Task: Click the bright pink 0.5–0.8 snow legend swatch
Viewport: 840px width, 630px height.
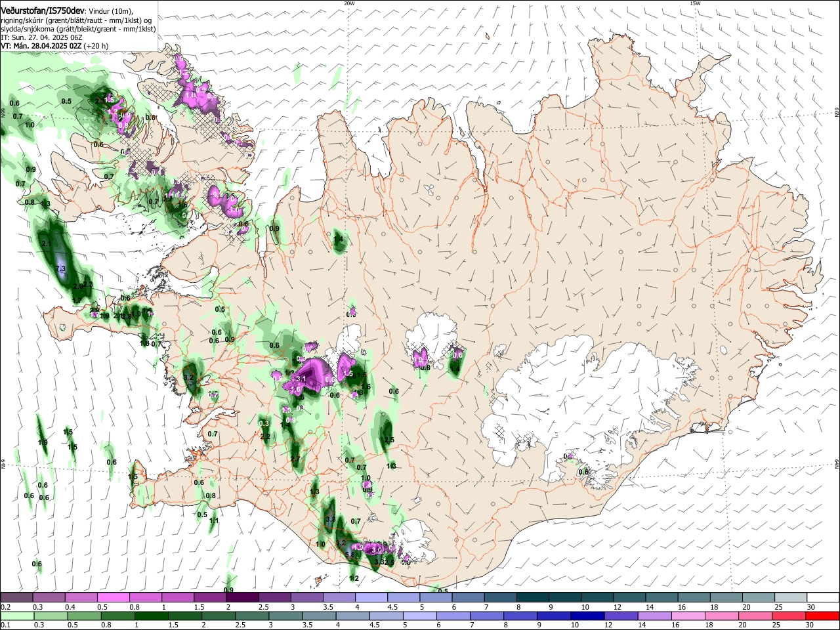Action: tap(113, 597)
